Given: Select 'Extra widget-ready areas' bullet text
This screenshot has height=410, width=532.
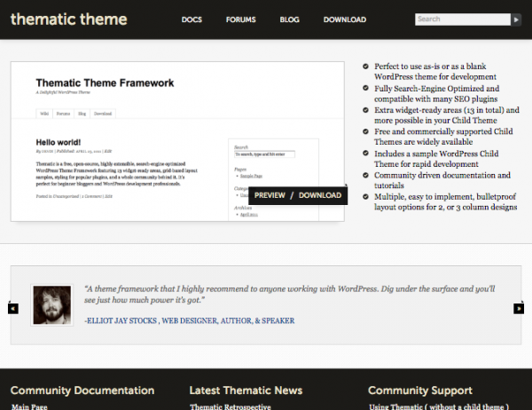Looking at the screenshot, I should (x=447, y=115).
